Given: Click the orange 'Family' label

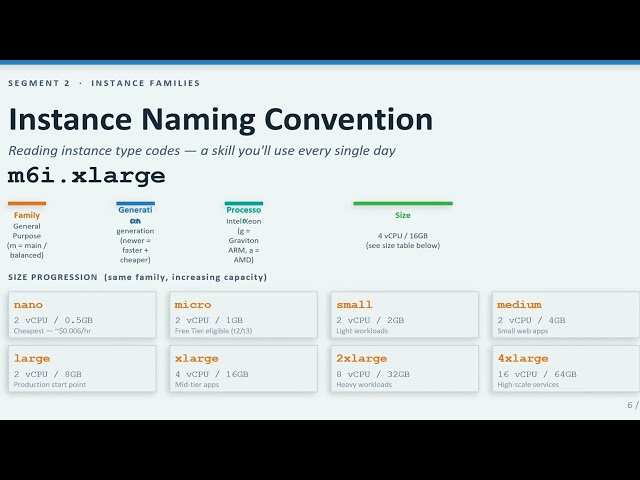Looking at the screenshot, I should 27,215.
